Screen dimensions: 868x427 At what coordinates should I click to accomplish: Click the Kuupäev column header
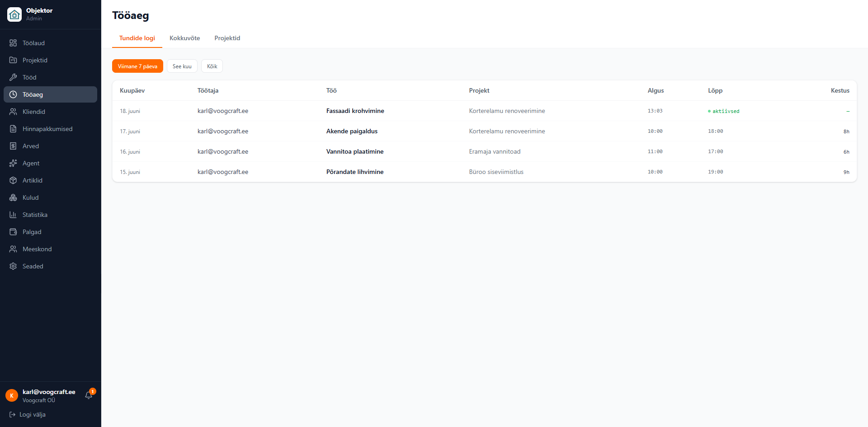click(132, 90)
